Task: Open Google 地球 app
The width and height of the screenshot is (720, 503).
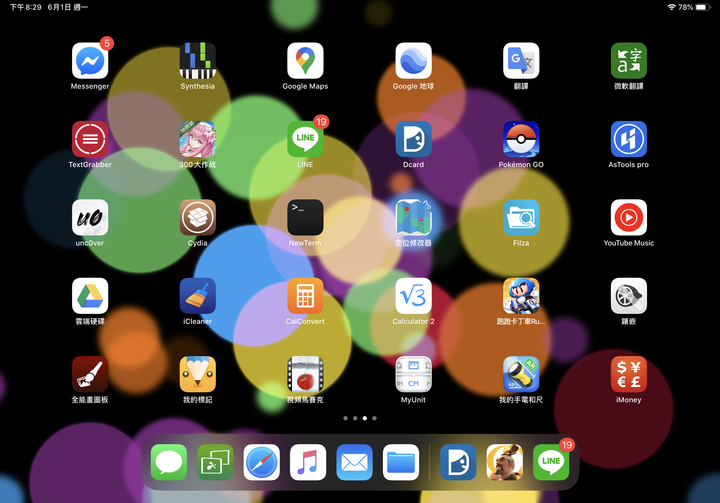Action: click(413, 61)
